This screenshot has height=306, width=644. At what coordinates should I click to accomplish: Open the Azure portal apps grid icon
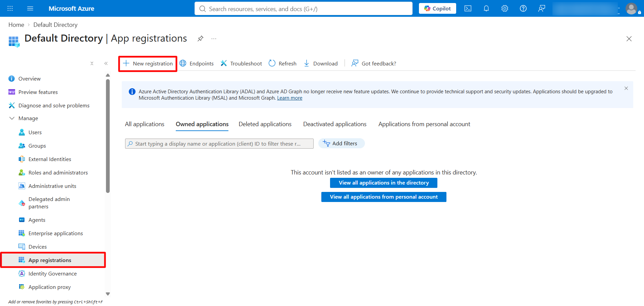[x=10, y=8]
